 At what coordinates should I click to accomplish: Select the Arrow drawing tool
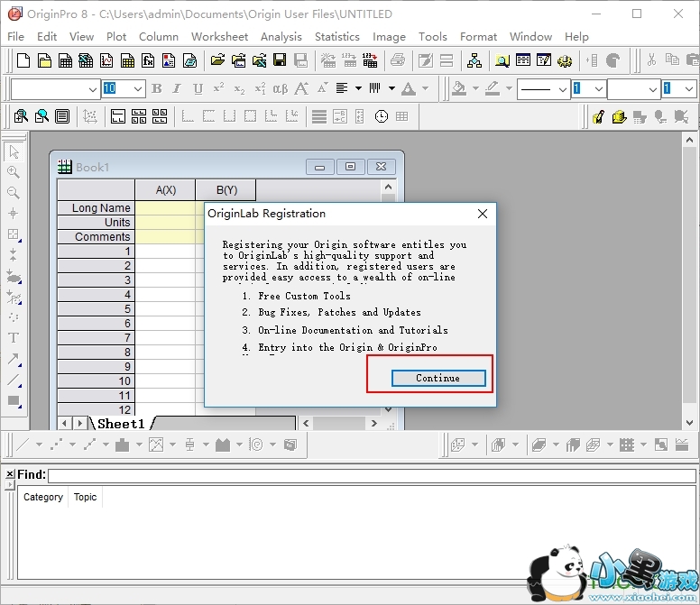(14, 359)
